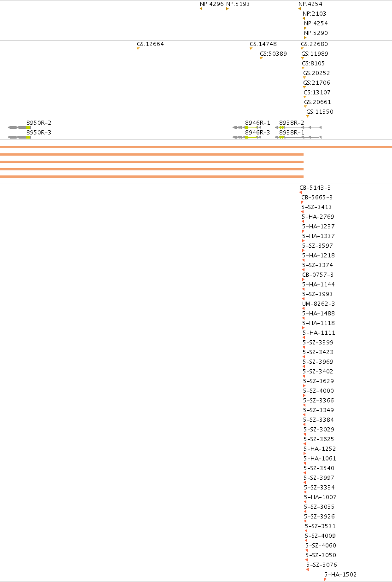Select the GS:8105 insertion label
The width and height of the screenshot is (392, 582).
(x=313, y=64)
